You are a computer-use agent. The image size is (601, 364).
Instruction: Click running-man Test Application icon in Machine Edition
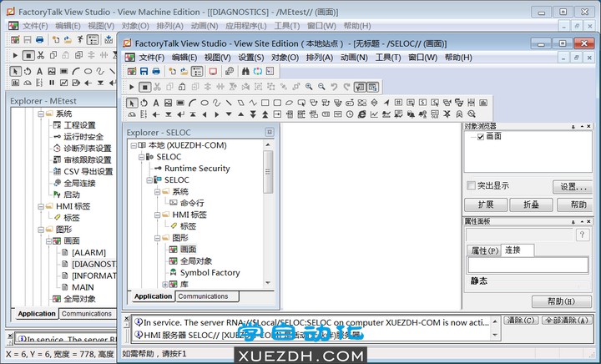coord(80,40)
